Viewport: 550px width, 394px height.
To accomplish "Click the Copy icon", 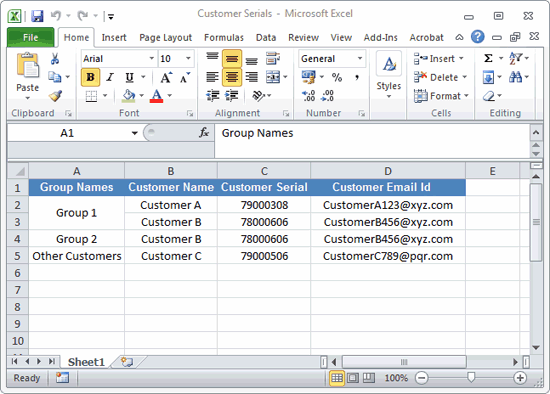I will click(x=54, y=77).
